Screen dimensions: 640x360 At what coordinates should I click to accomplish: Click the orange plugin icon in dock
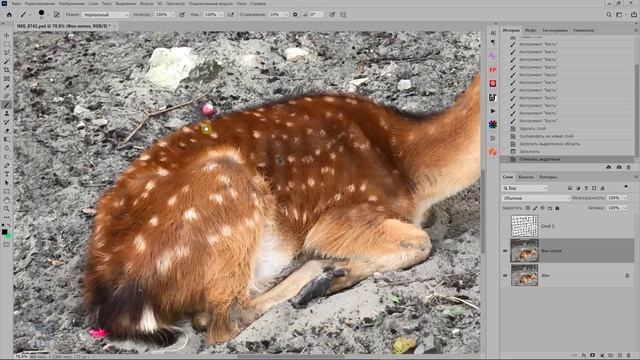[493, 152]
